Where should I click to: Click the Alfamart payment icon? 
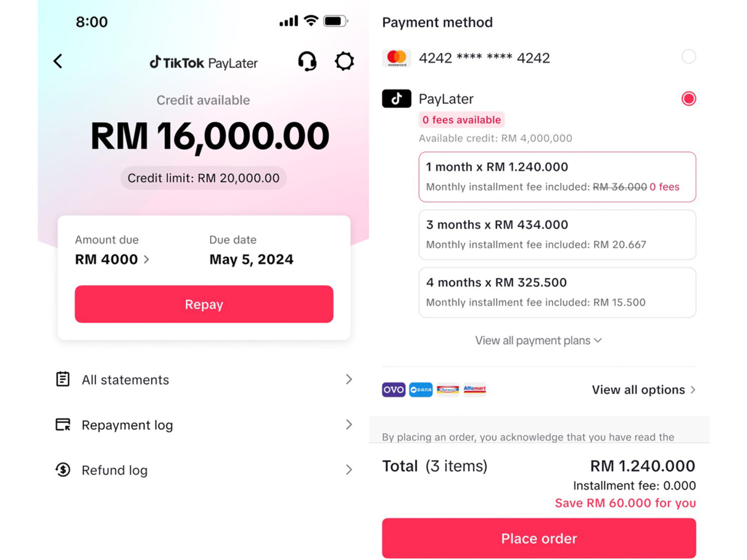(x=475, y=389)
